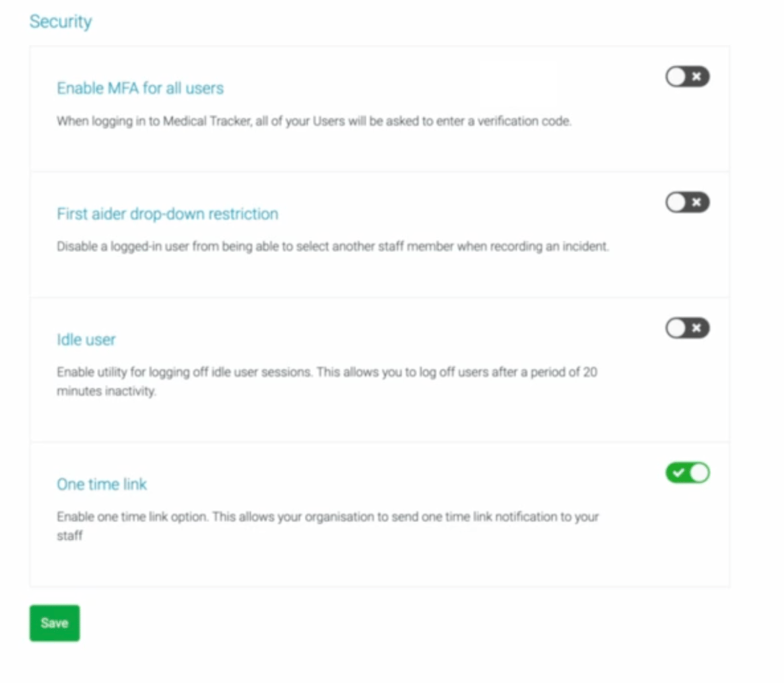
Task: Toggle the Enable MFA for all users switch
Action: coord(687,77)
